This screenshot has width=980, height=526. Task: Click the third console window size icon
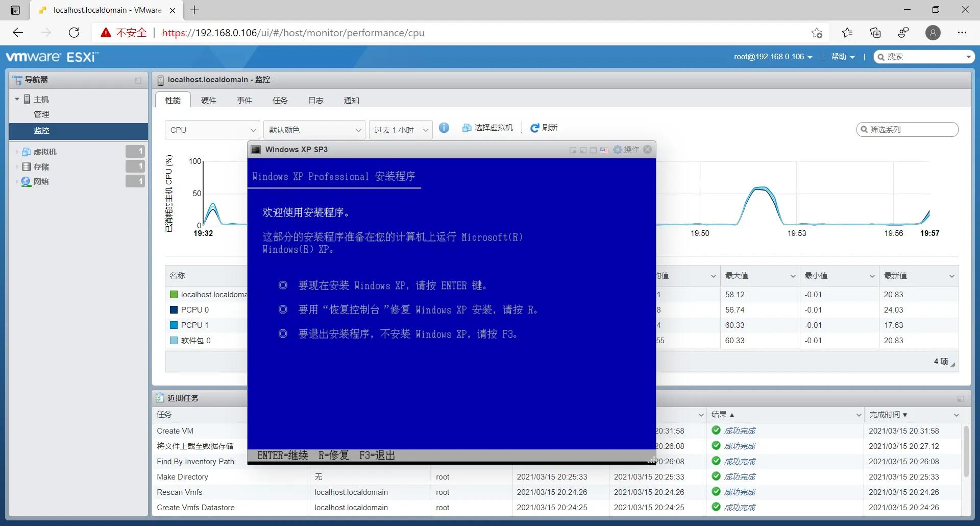coord(593,150)
